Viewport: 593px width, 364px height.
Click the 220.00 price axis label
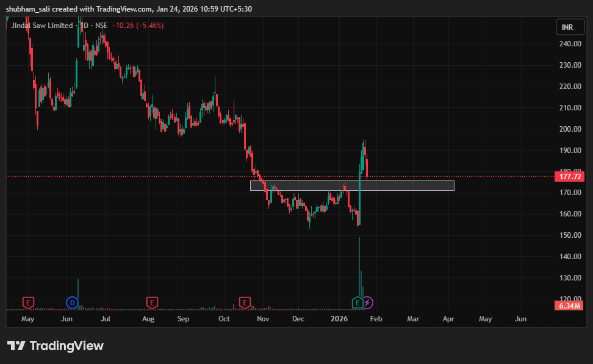point(570,87)
